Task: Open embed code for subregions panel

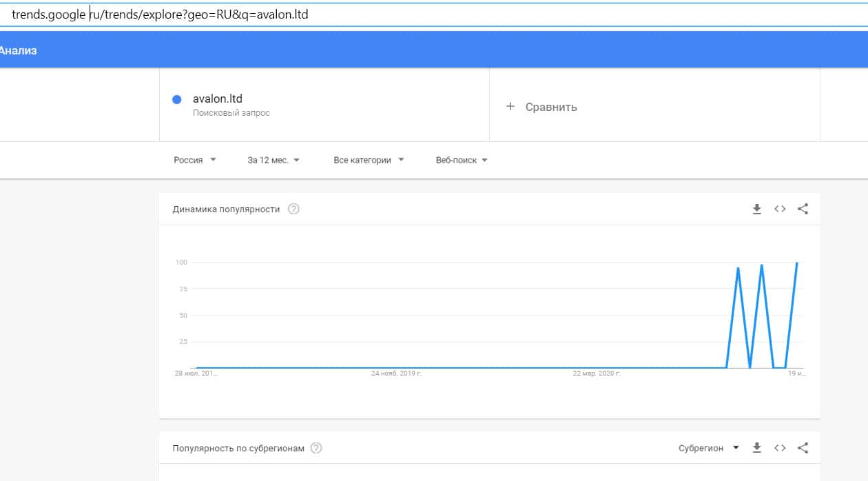Action: tap(780, 448)
